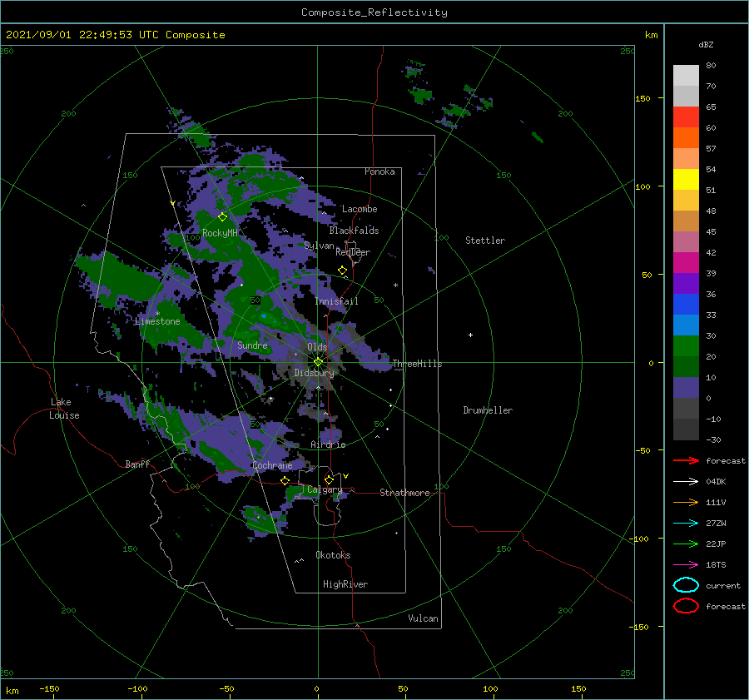The height and width of the screenshot is (700, 749).
Task: Click the yellow diamond marker above the Calgary label
Action: (329, 479)
